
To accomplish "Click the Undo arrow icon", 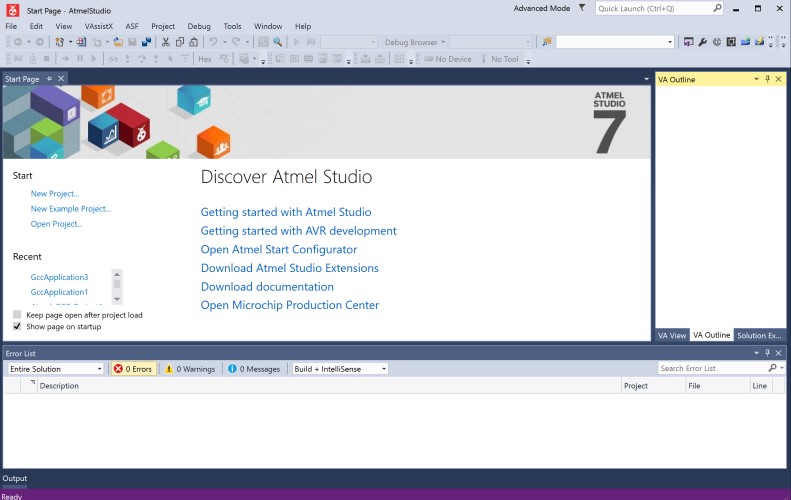I will pos(213,42).
